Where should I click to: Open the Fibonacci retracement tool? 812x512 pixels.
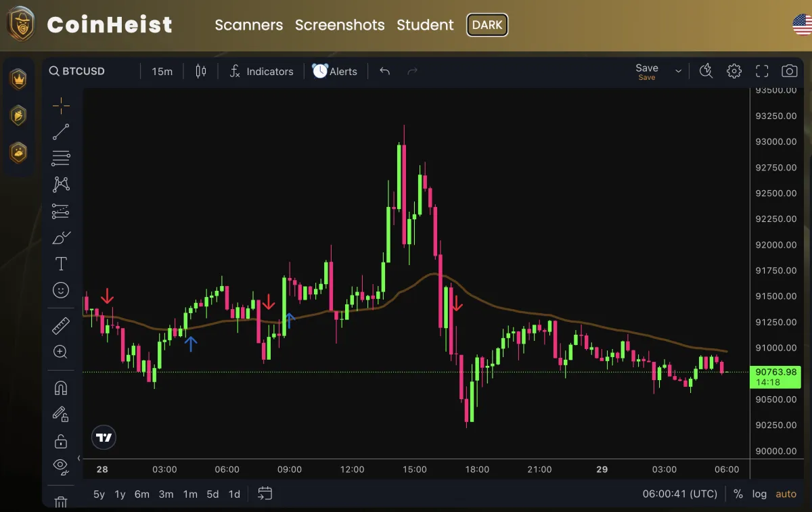pos(61,158)
